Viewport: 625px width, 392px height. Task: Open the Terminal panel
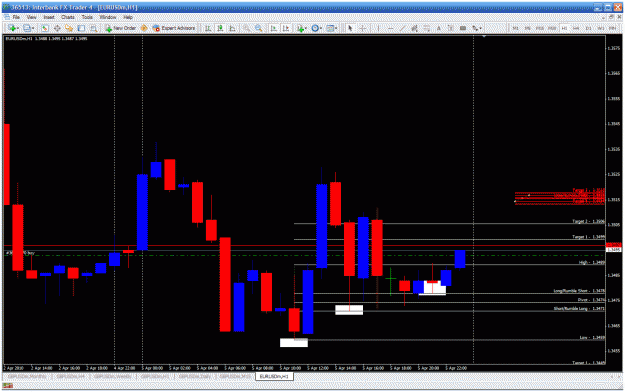[x=81, y=28]
